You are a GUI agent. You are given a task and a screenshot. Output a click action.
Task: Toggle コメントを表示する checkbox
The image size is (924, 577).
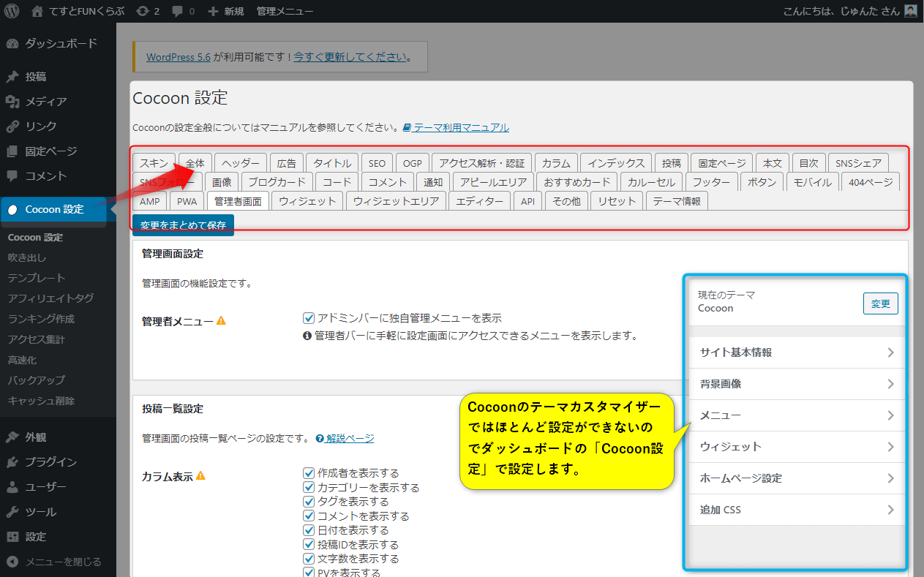point(309,516)
